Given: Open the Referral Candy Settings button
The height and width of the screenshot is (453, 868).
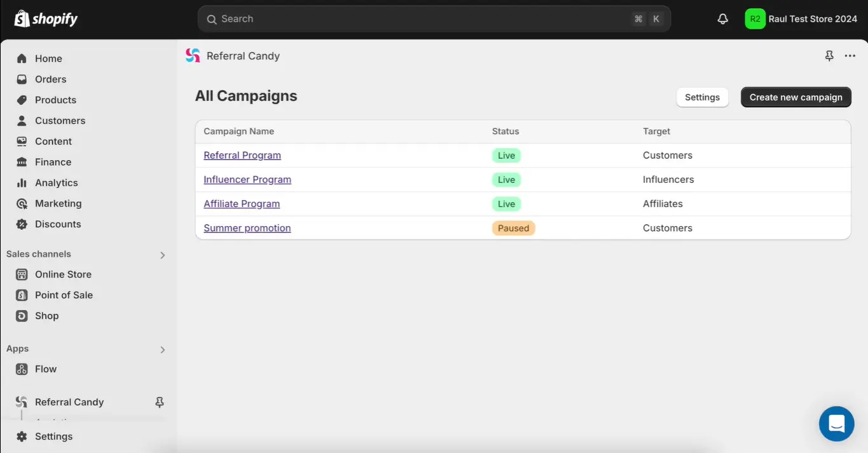Looking at the screenshot, I should click(x=702, y=97).
